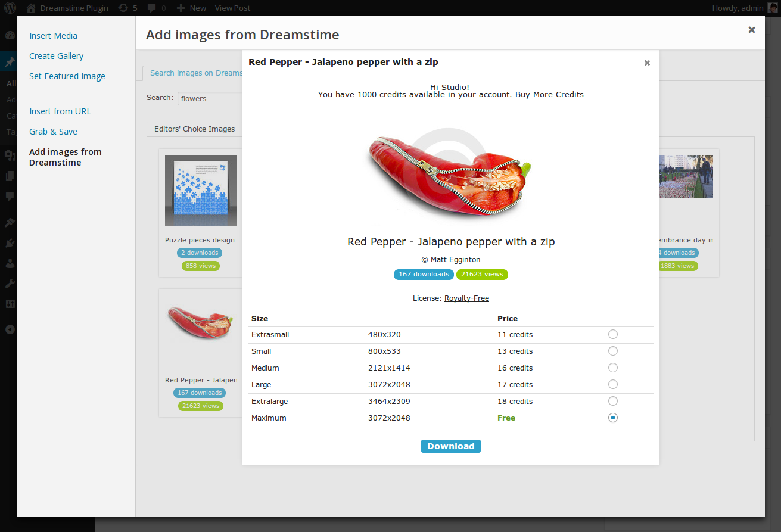This screenshot has height=532, width=781.
Task: Select the Extrasmall 480x320 size option
Action: (613, 334)
